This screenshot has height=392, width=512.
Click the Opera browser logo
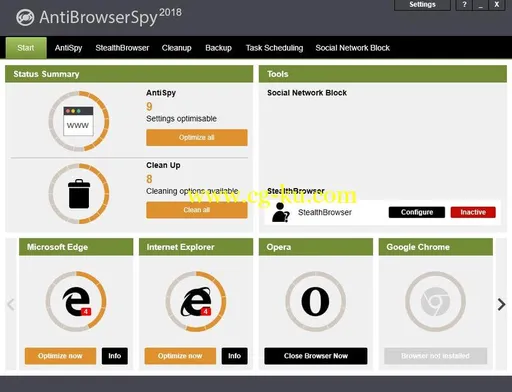[x=315, y=301]
